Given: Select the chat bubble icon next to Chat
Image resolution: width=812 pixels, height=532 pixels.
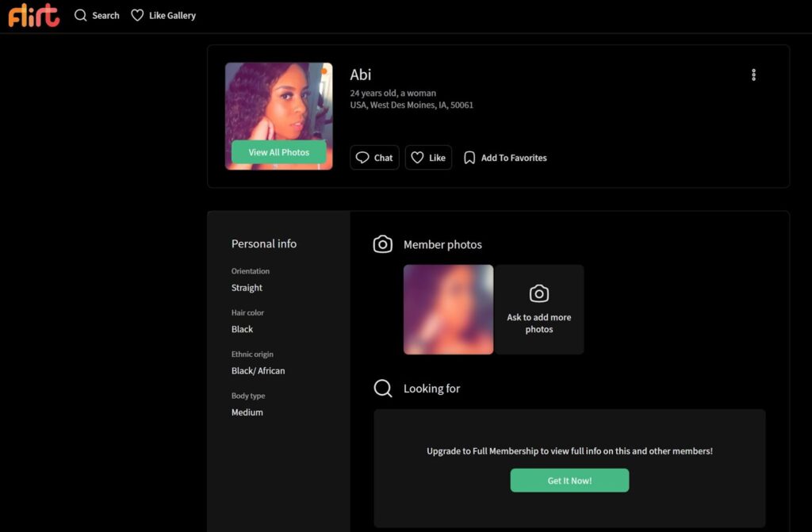Looking at the screenshot, I should point(363,158).
